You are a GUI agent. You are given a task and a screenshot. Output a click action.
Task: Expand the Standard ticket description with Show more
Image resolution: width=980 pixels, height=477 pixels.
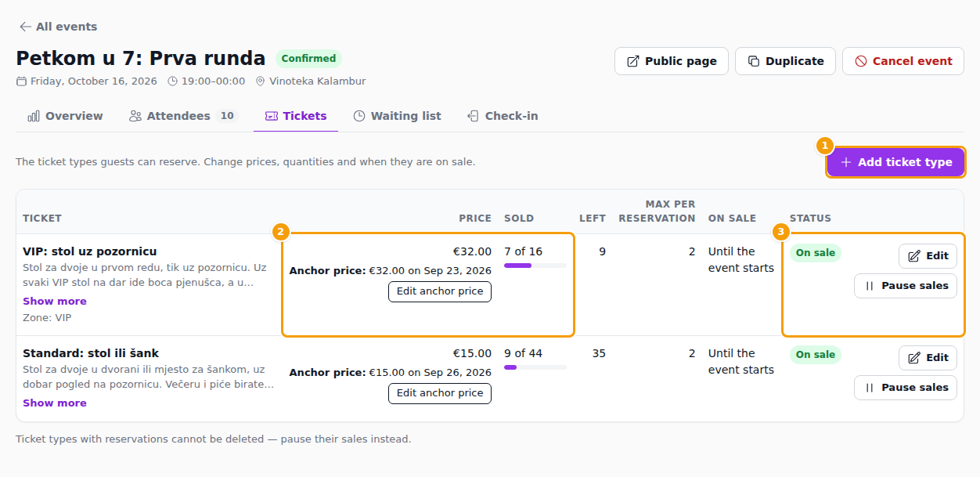click(x=55, y=403)
